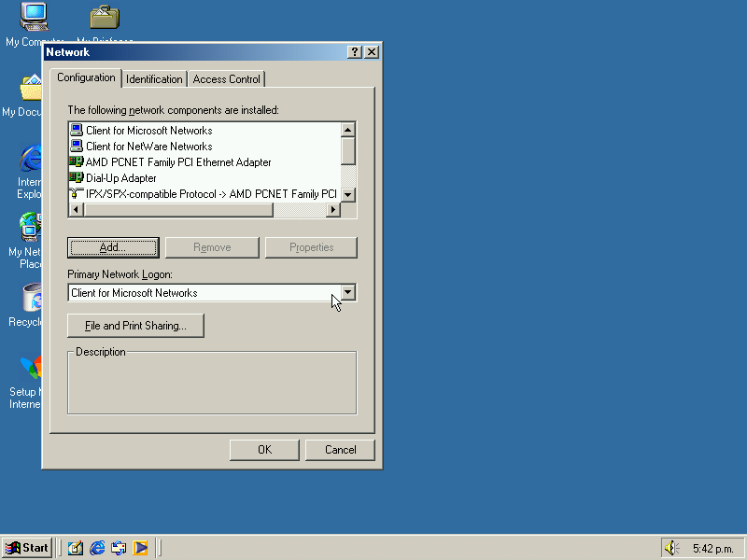The width and height of the screenshot is (747, 560).
Task: Click the component list scroll down arrow
Action: pos(348,194)
